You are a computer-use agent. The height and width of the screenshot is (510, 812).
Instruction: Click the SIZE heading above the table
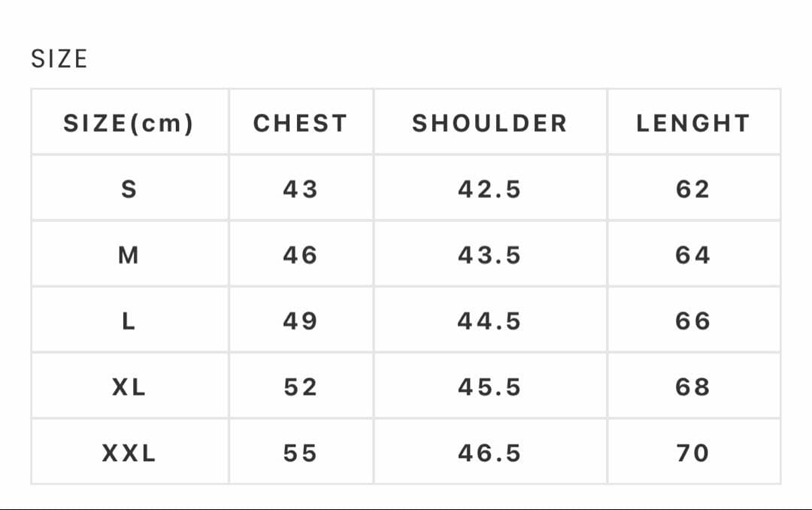[59, 59]
